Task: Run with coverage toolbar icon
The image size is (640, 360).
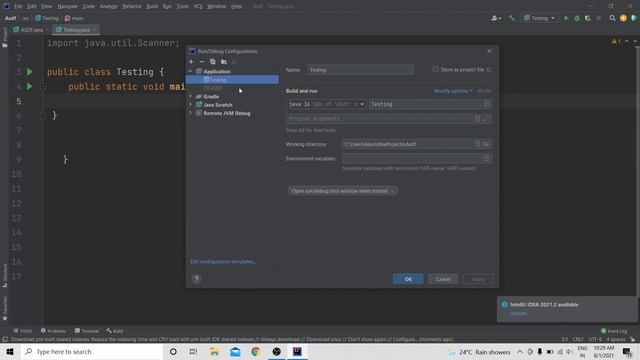Action: pos(588,18)
